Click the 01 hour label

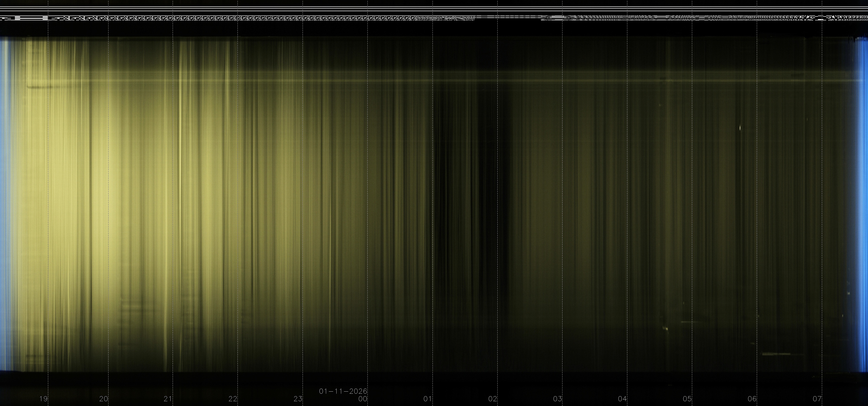pos(427,399)
